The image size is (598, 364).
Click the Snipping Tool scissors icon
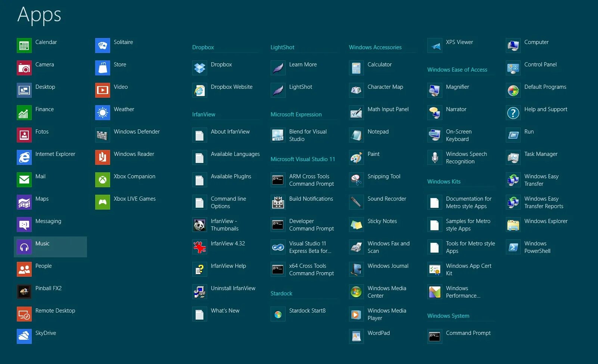[356, 180]
